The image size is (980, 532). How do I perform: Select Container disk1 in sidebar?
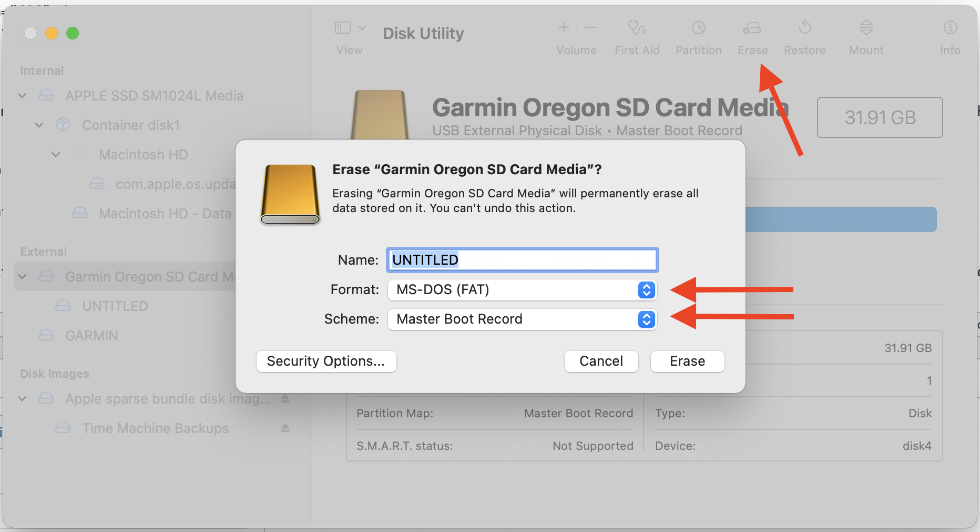coord(131,125)
